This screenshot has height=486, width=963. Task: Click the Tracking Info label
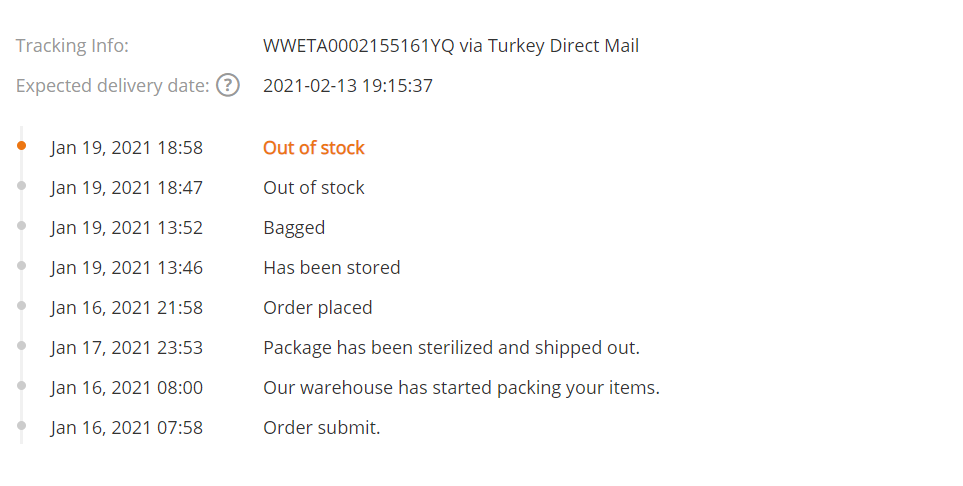point(72,45)
